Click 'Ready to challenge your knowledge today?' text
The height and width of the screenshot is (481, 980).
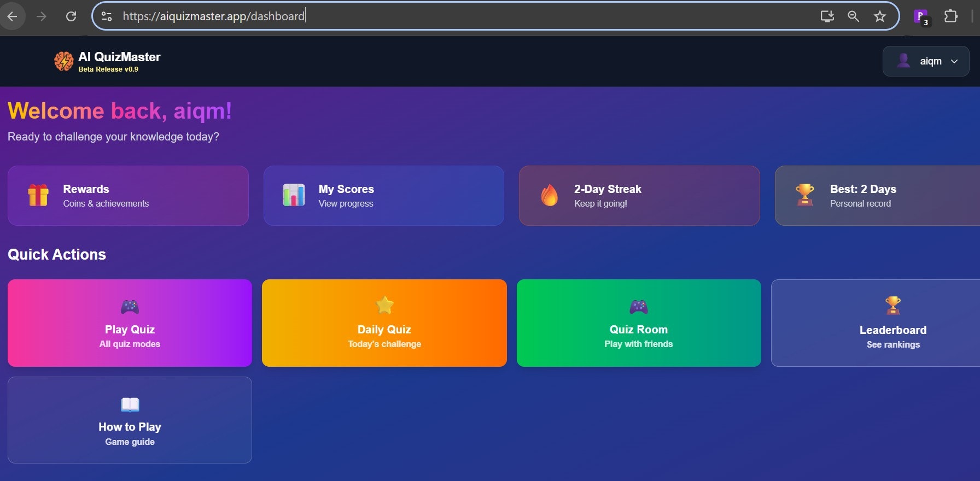click(113, 137)
